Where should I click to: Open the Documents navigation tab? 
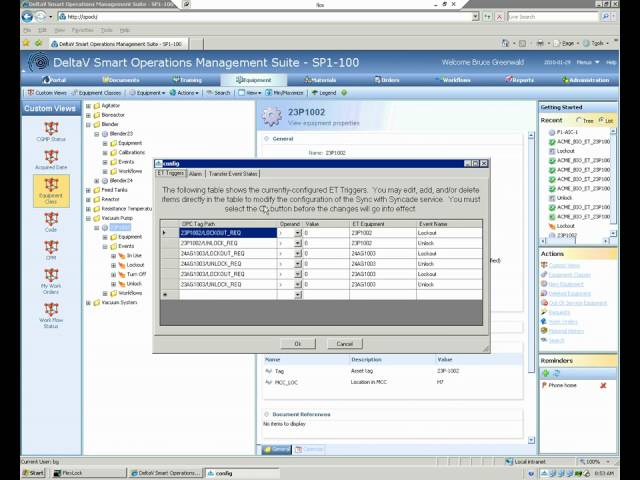(x=121, y=80)
